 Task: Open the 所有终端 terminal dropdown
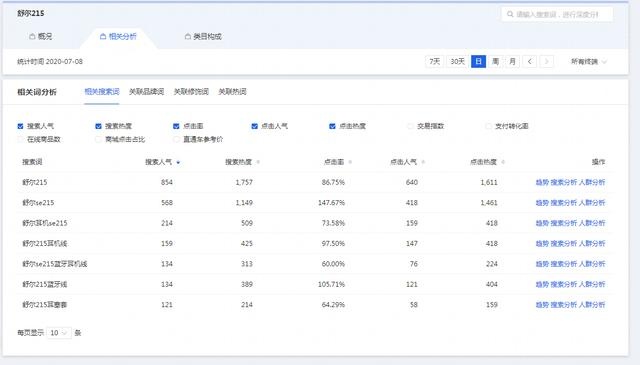click(589, 62)
